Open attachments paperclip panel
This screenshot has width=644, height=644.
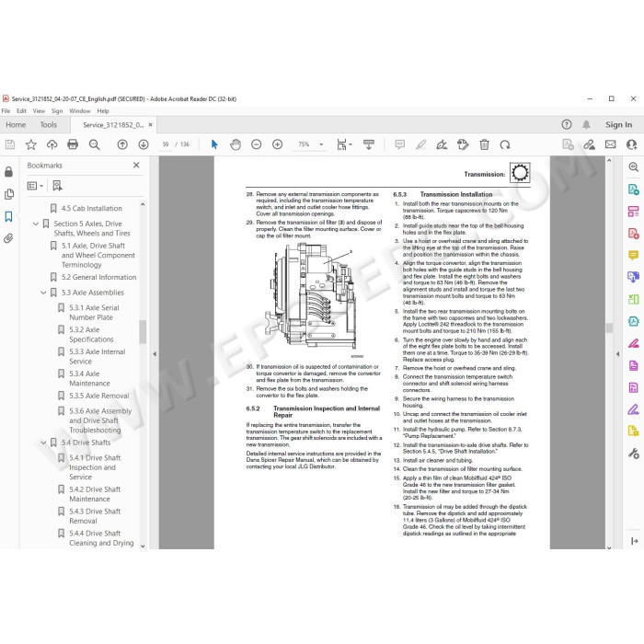tap(8, 238)
